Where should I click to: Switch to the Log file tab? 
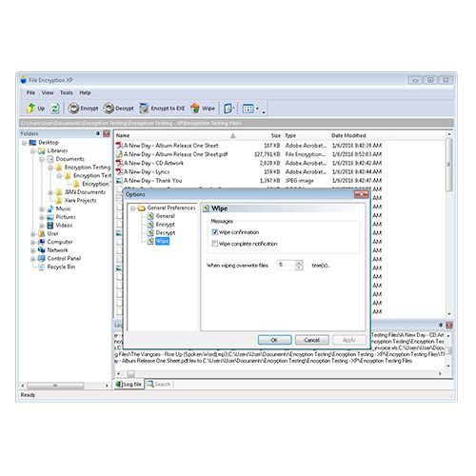point(129,385)
